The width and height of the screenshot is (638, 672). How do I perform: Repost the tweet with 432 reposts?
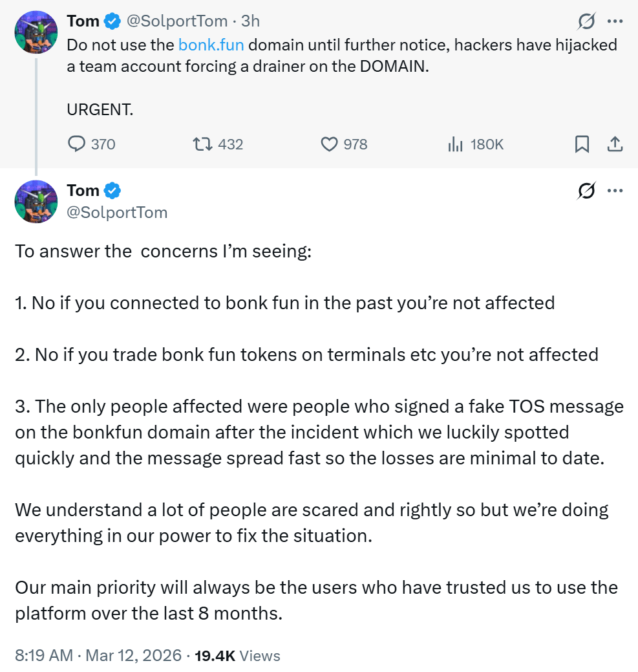click(x=203, y=144)
